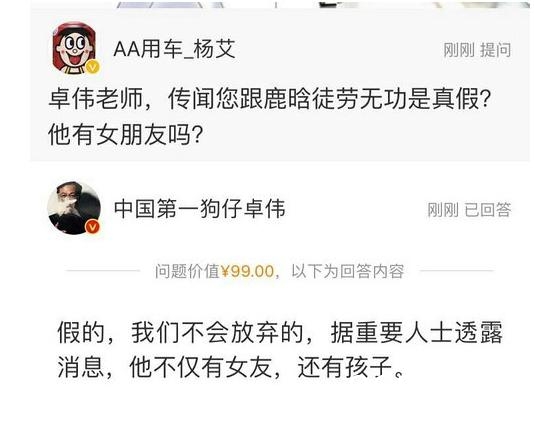534x429 pixels.
Task: Click the ¥99.00 question value
Action: pyautogui.click(x=248, y=272)
